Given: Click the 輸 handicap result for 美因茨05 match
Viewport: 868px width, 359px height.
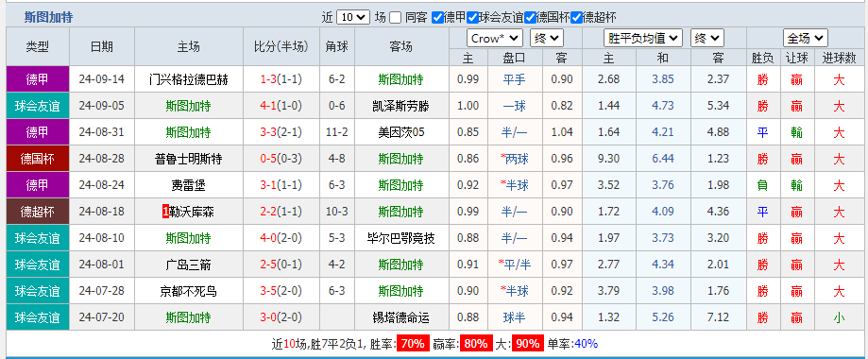Looking at the screenshot, I should point(796,132).
